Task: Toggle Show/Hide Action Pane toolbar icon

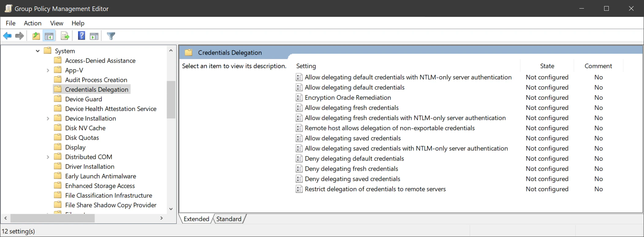Action: pos(94,36)
